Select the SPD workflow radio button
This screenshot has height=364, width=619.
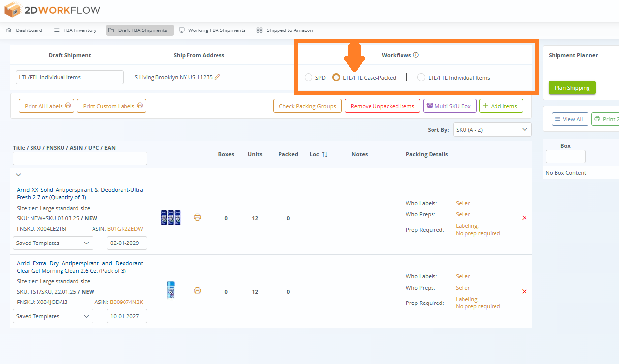(x=309, y=77)
